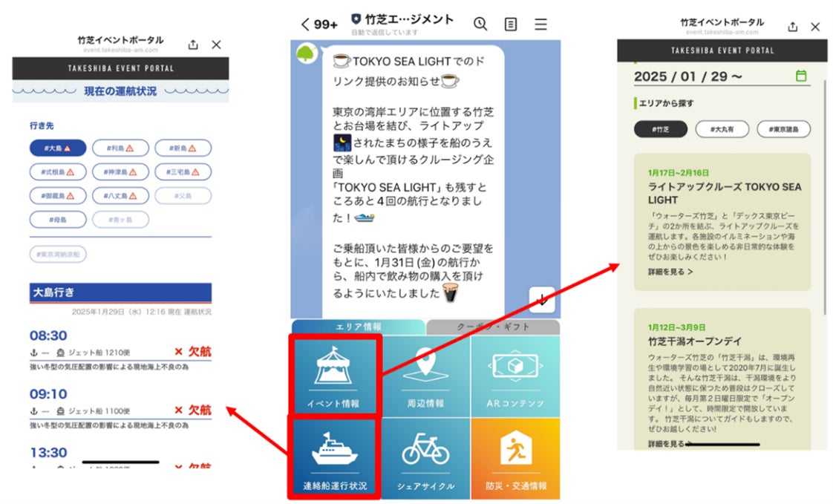Click the 1月12日~3月9日 date range text
Image resolution: width=833 pixels, height=504 pixels.
676,327
